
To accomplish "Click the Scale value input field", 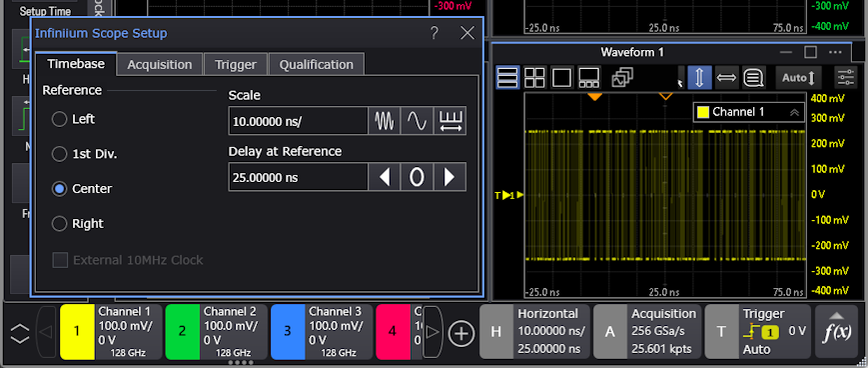I will [x=298, y=121].
